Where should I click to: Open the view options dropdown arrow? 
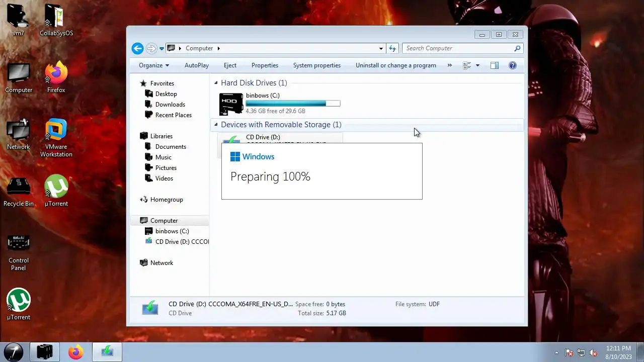(x=477, y=65)
